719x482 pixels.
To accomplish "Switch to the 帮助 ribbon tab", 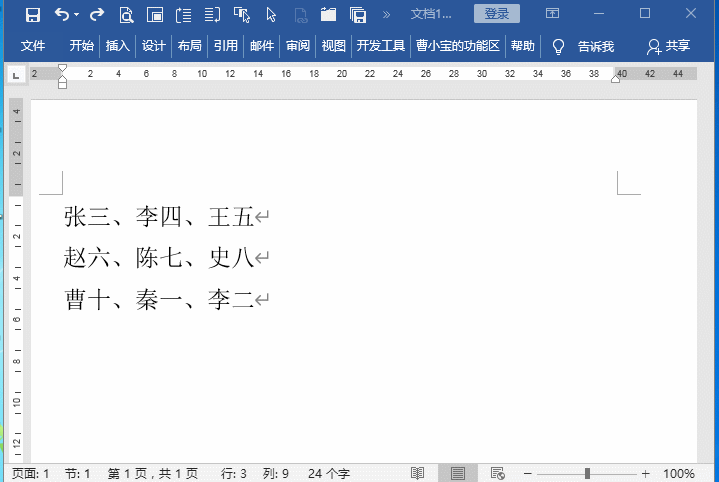I will point(523,46).
